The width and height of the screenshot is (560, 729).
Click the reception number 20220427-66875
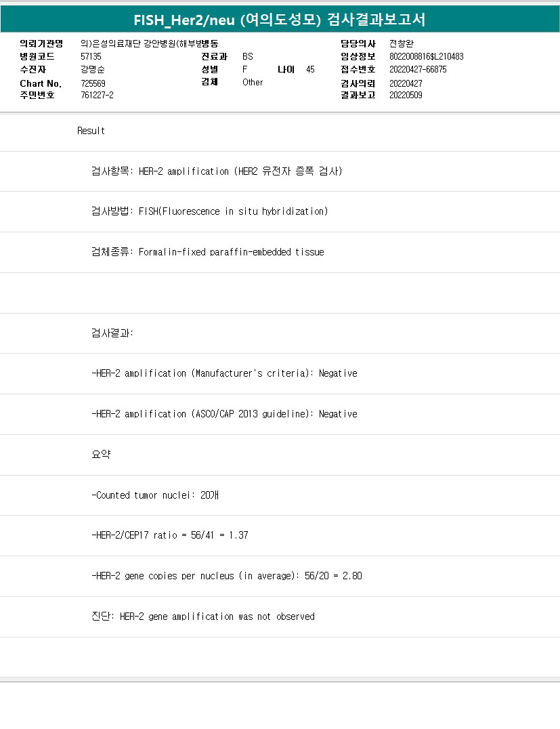pyautogui.click(x=418, y=69)
